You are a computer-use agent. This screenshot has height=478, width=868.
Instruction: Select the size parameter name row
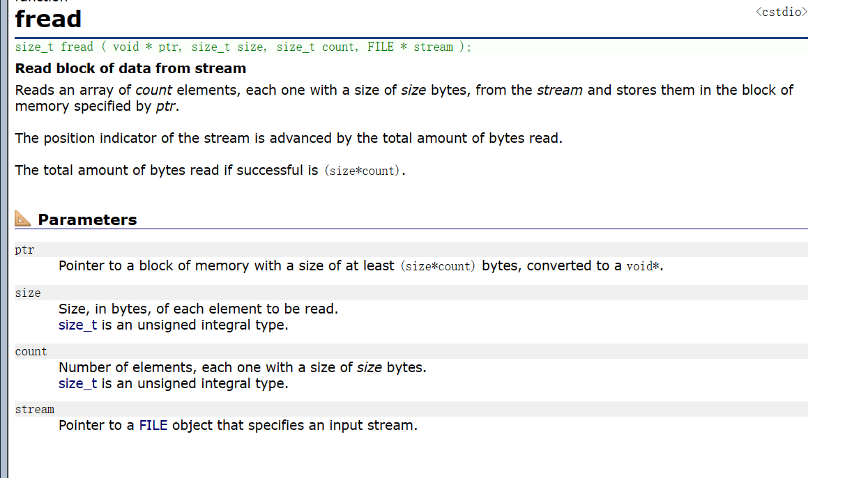pyautogui.click(x=28, y=293)
